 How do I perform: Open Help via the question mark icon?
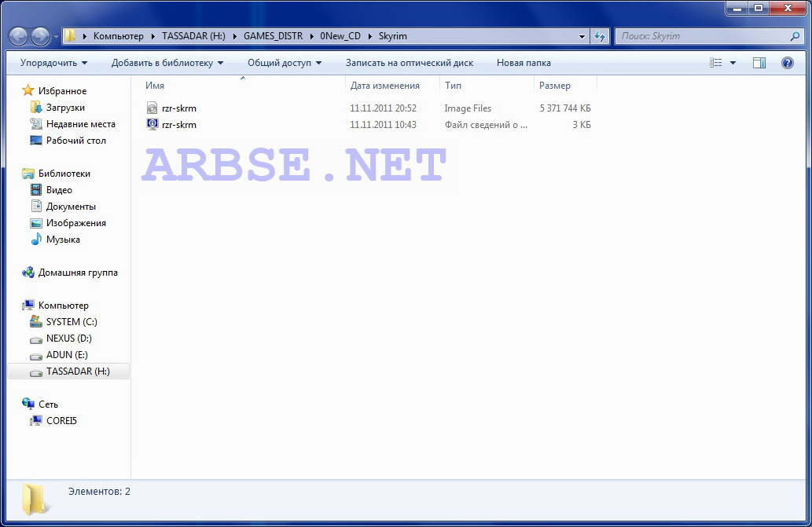(x=787, y=63)
